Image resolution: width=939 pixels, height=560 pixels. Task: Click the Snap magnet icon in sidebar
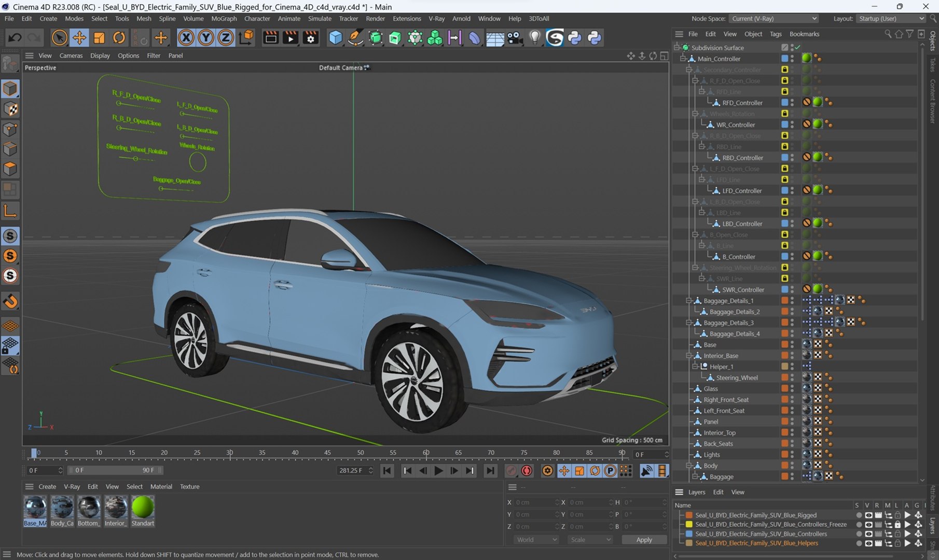coord(10,301)
